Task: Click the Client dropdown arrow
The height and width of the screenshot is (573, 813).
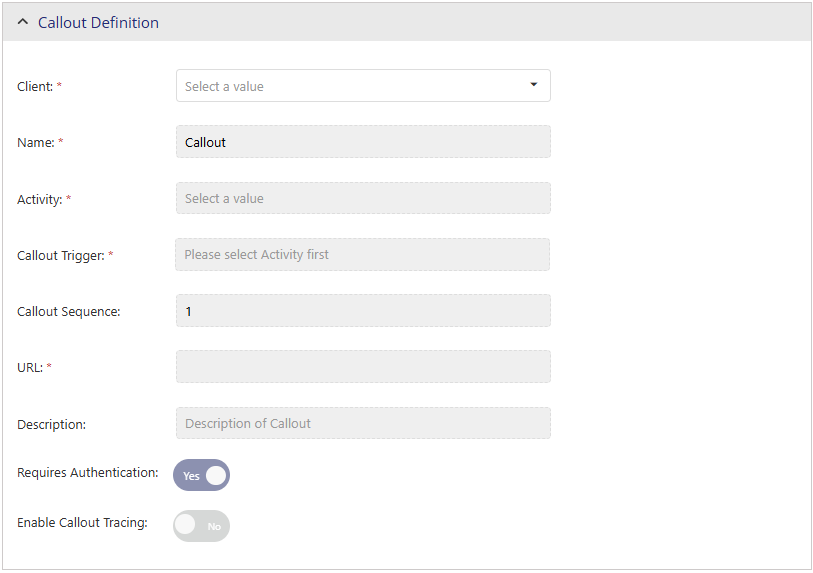Action: click(x=533, y=85)
